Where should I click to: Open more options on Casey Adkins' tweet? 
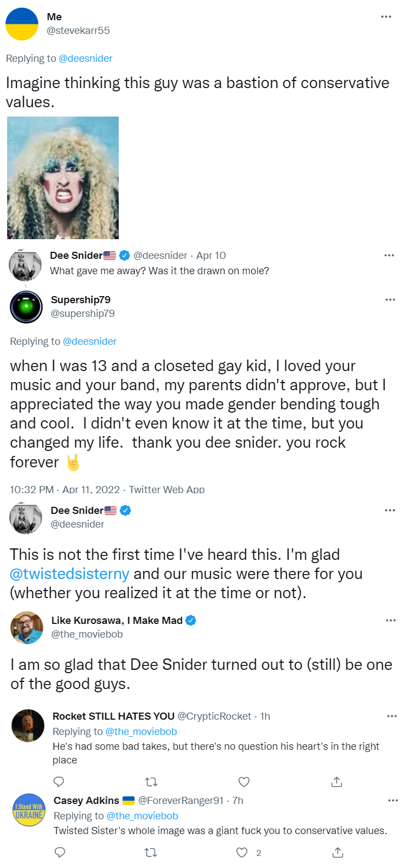coord(393,801)
